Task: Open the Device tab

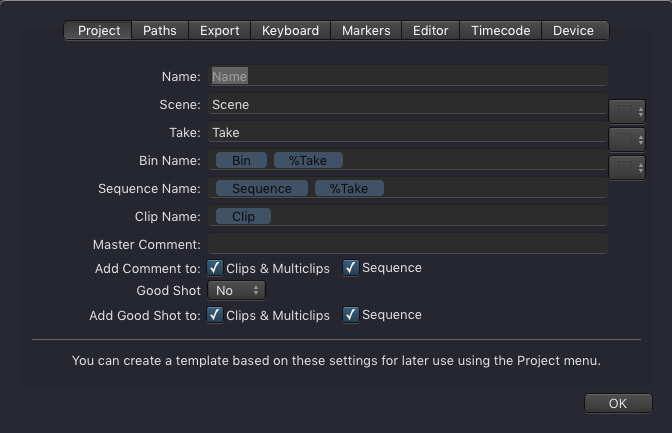Action: (575, 30)
